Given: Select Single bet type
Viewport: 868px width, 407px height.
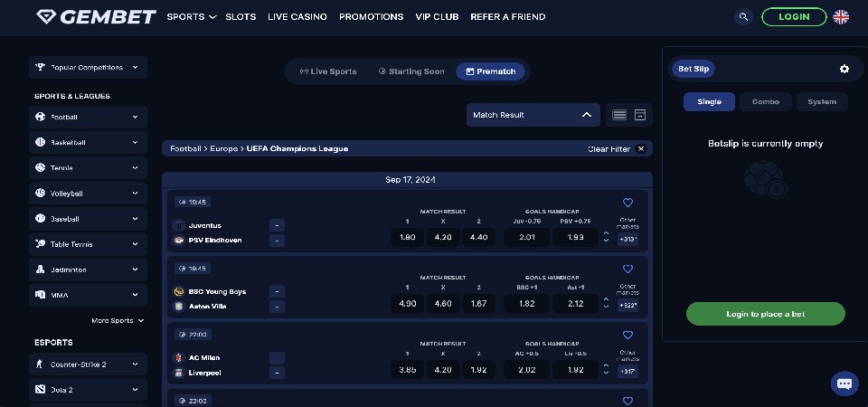Looking at the screenshot, I should [x=709, y=102].
